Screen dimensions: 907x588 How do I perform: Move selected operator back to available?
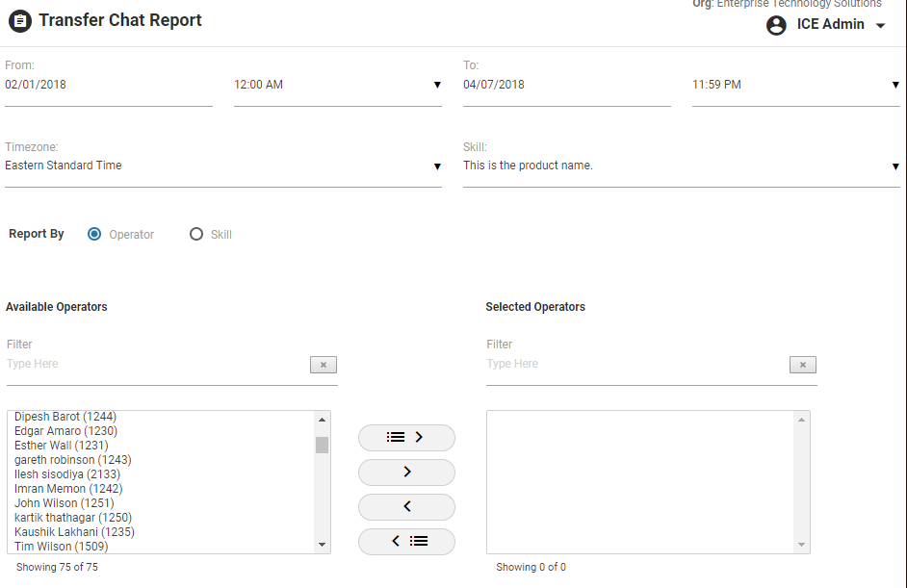coord(405,507)
